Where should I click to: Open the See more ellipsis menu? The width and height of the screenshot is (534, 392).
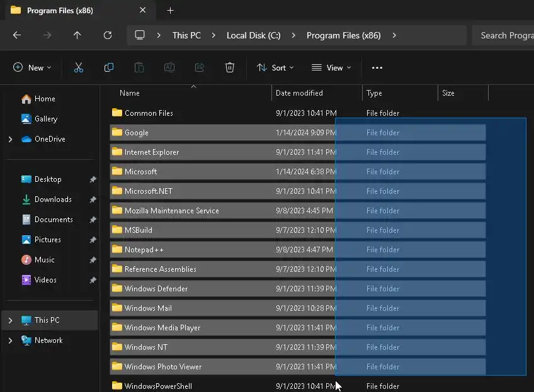[377, 68]
